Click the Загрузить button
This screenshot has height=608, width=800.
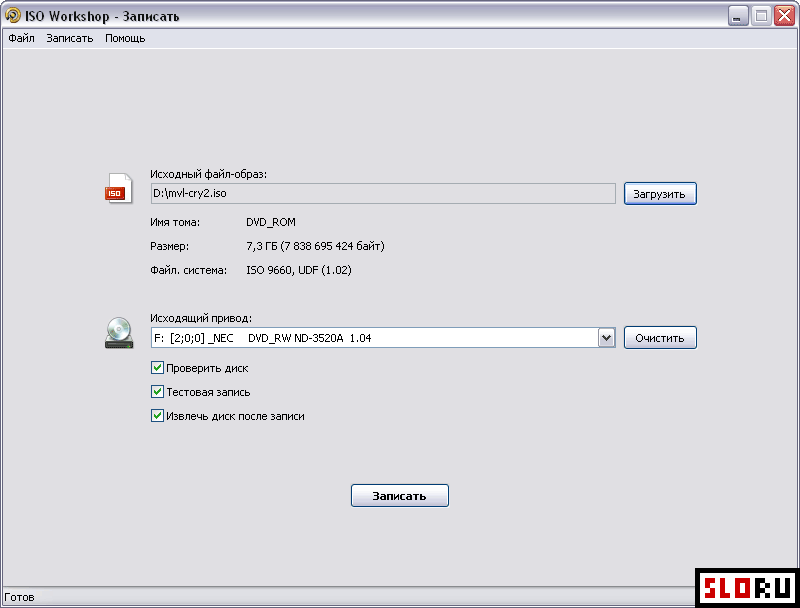coord(660,194)
